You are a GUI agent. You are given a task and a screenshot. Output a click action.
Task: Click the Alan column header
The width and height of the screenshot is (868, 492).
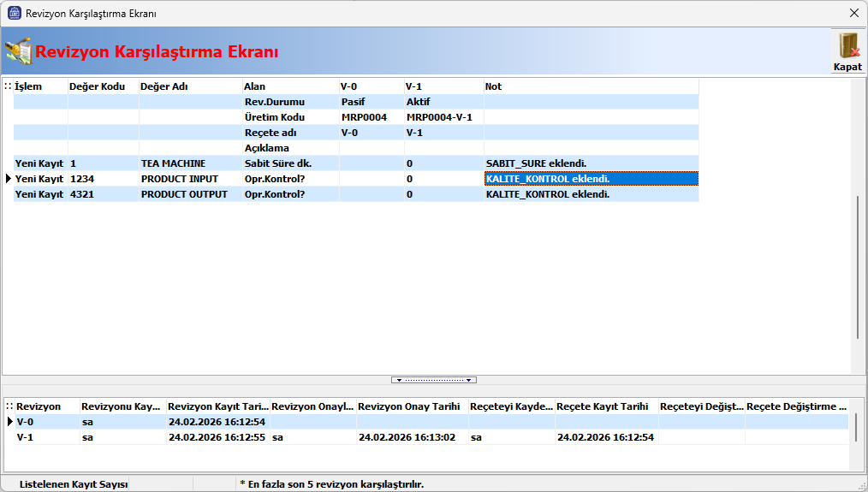pyautogui.click(x=289, y=86)
